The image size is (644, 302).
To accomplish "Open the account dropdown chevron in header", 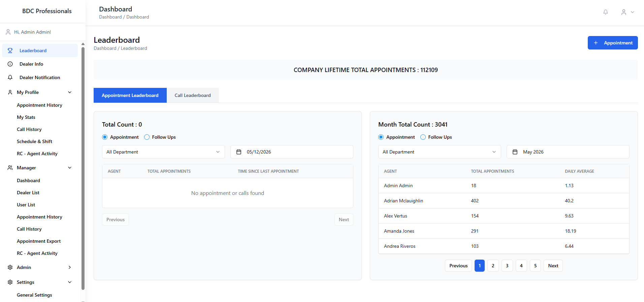I will [x=633, y=12].
